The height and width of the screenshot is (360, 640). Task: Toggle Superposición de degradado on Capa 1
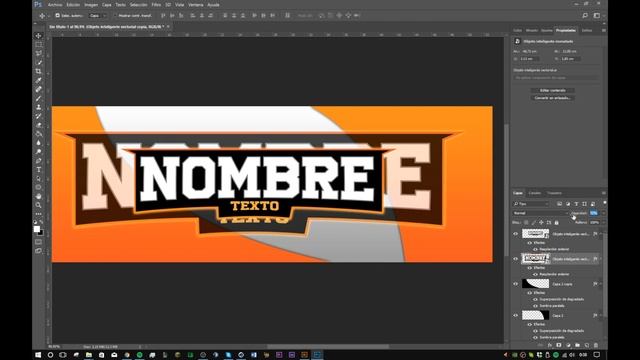(x=535, y=331)
